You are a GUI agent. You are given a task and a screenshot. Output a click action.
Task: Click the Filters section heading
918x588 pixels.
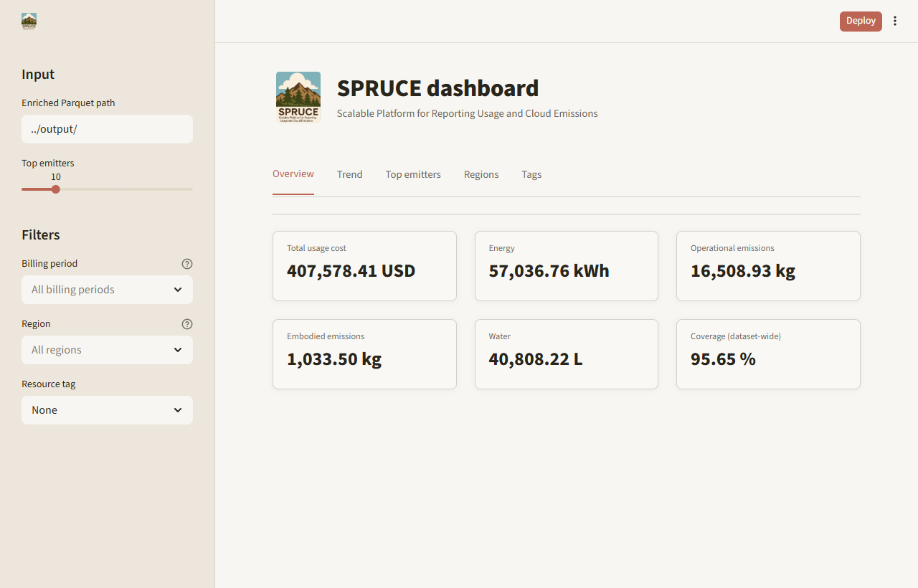click(x=41, y=235)
